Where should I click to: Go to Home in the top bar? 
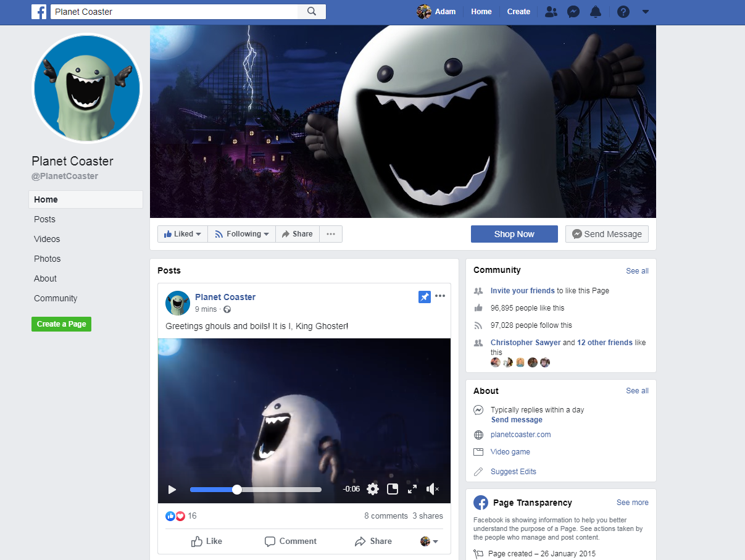(481, 12)
